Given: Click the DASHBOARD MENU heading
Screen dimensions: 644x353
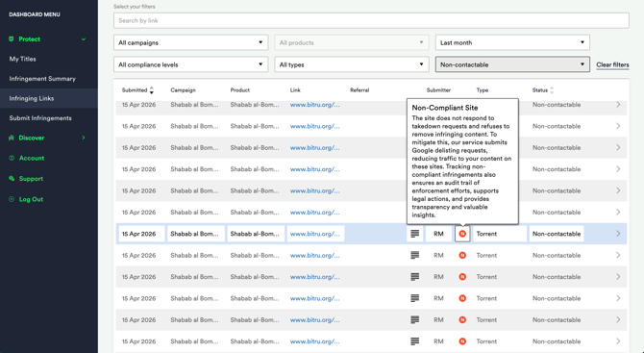Looking at the screenshot, I should (x=35, y=14).
